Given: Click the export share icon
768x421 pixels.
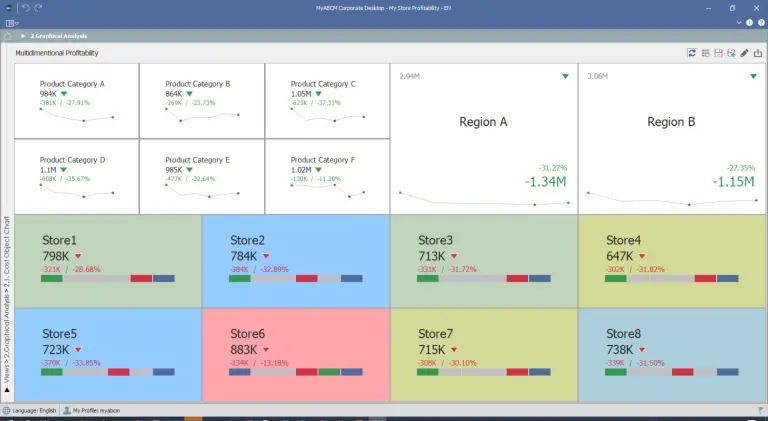Looking at the screenshot, I should (x=757, y=52).
